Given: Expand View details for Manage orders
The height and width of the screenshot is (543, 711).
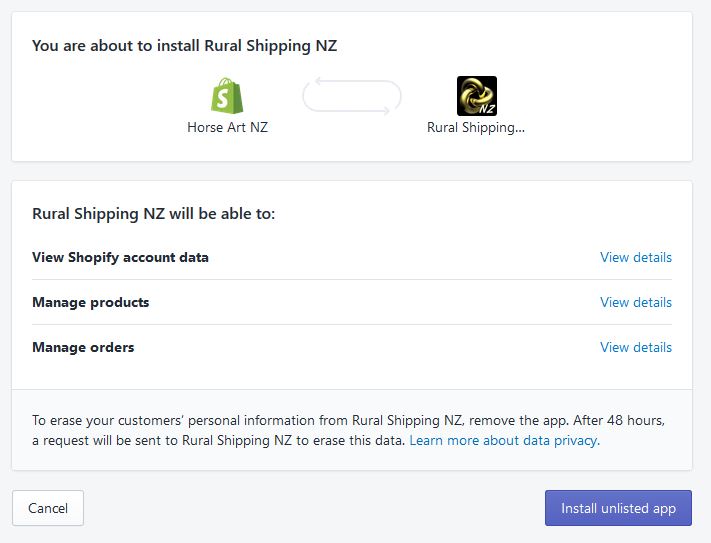Looking at the screenshot, I should (635, 347).
